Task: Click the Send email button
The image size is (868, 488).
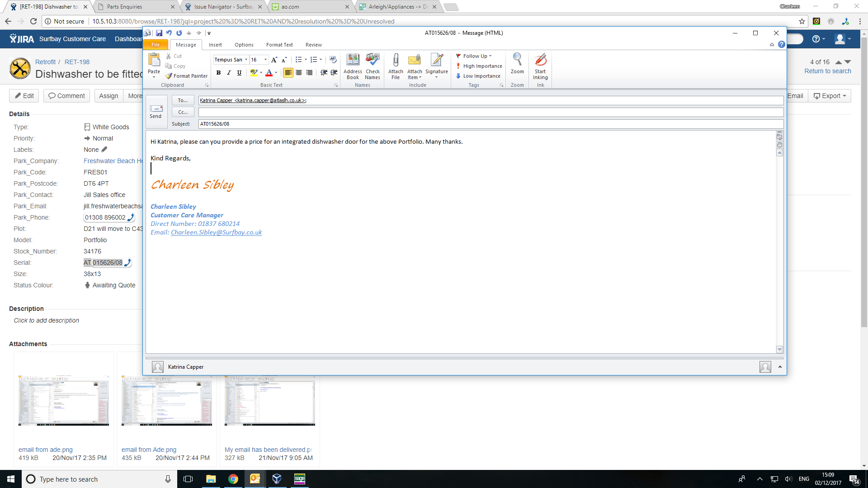Action: tap(156, 111)
